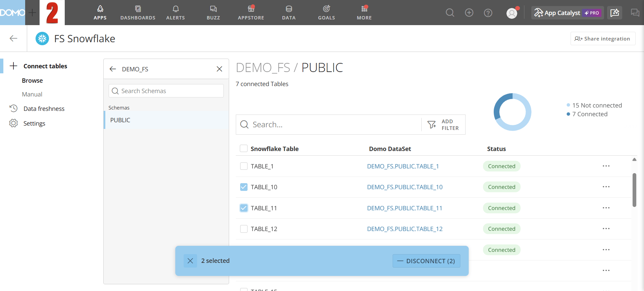Click the 7 Connected legend entry
This screenshot has height=291, width=644.
tap(587, 114)
